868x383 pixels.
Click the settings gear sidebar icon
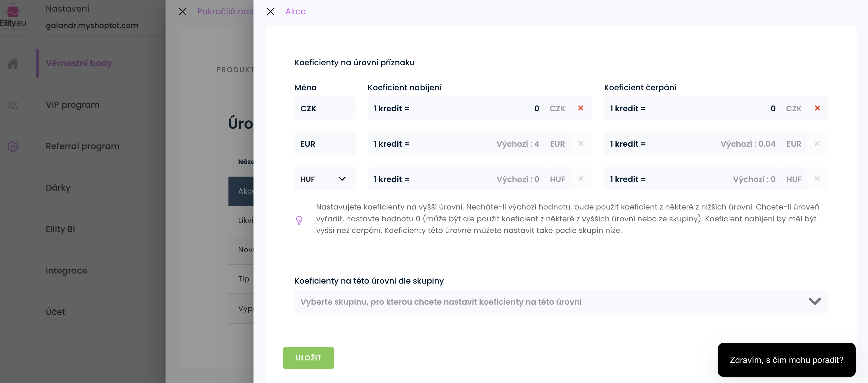[x=13, y=146]
